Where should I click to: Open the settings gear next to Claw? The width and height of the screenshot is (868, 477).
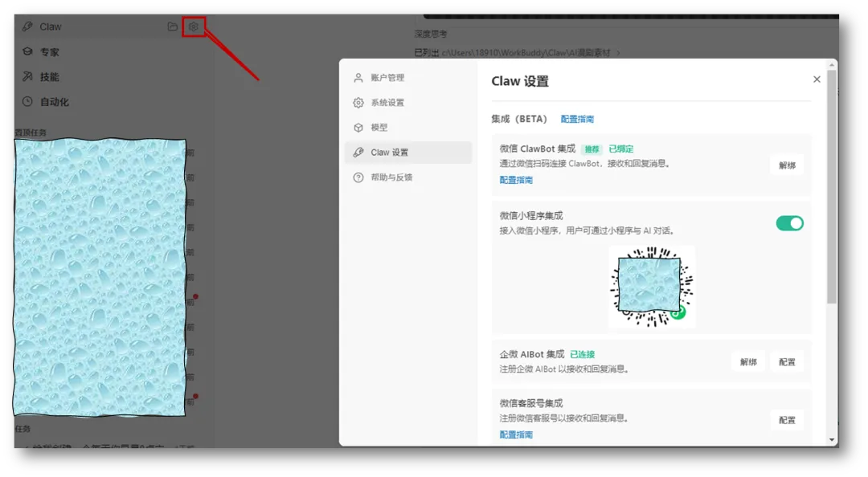pyautogui.click(x=193, y=26)
